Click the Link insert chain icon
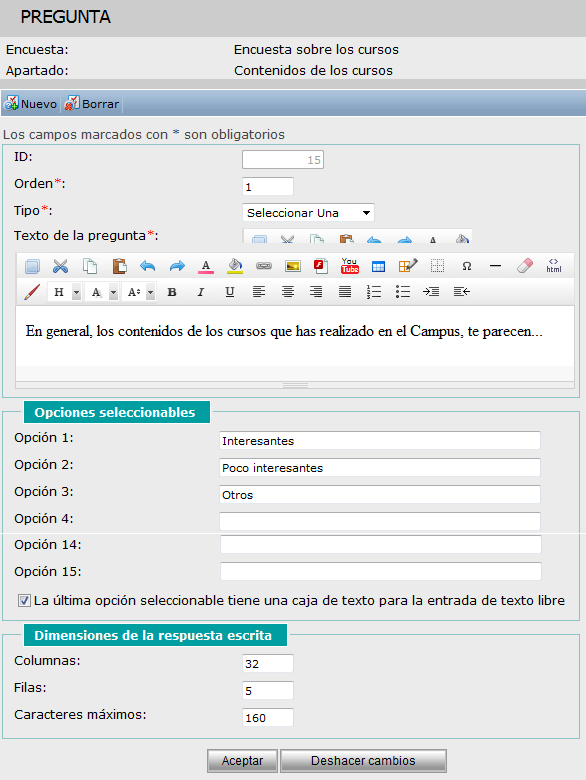 264,266
